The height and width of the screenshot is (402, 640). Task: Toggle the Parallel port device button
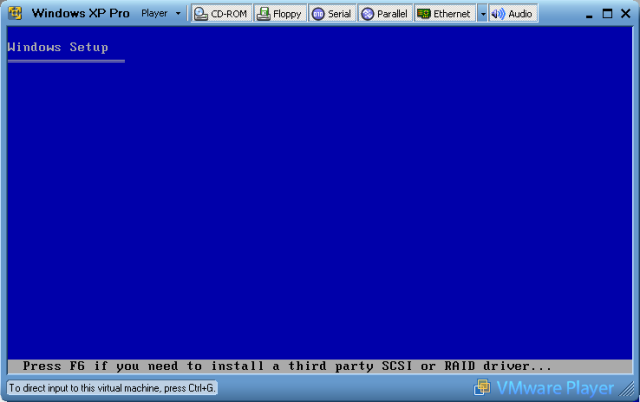pyautogui.click(x=385, y=13)
